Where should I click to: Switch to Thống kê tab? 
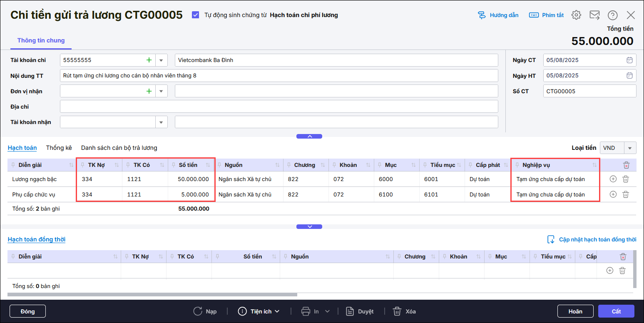(59, 148)
